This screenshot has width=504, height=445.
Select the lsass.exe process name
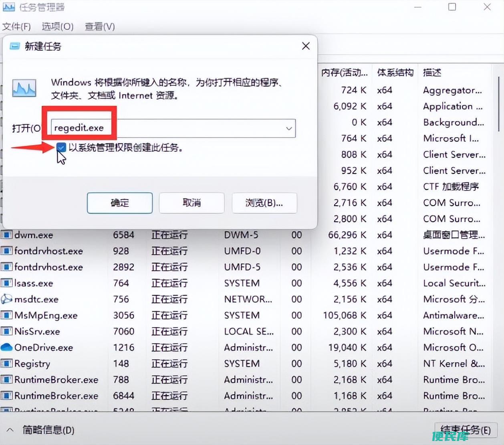tap(34, 283)
